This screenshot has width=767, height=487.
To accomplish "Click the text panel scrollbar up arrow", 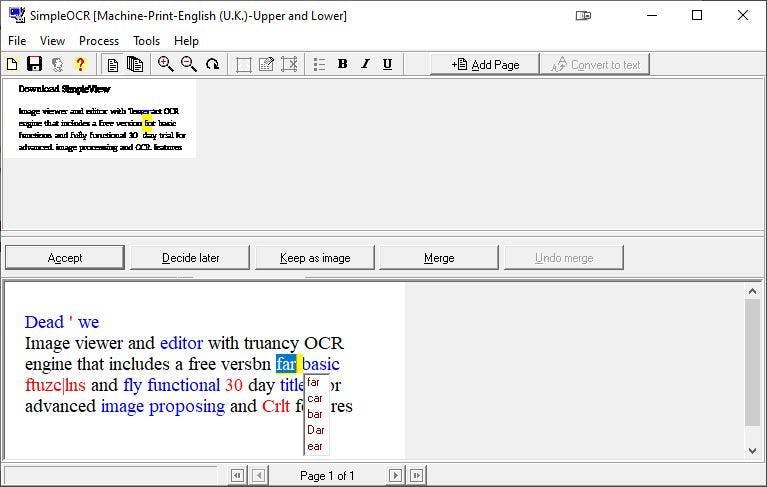I will point(753,291).
